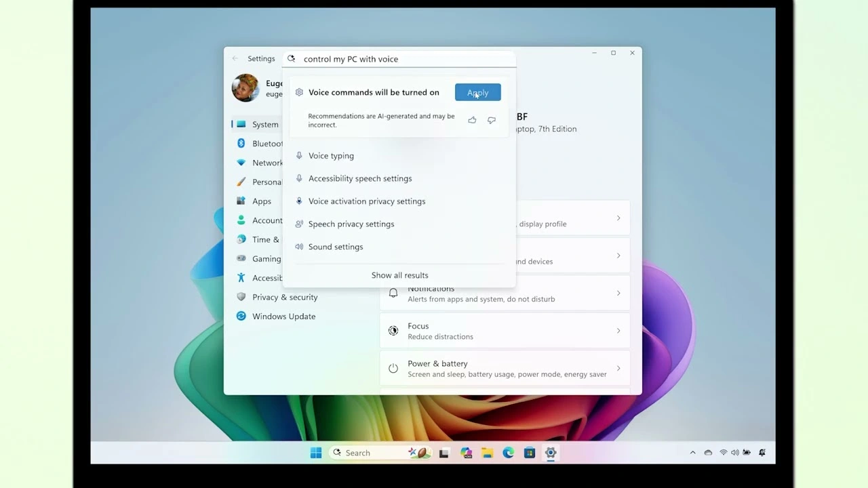Show hidden icons in the system tray
Screen dimensions: 868x488
coord(692,452)
